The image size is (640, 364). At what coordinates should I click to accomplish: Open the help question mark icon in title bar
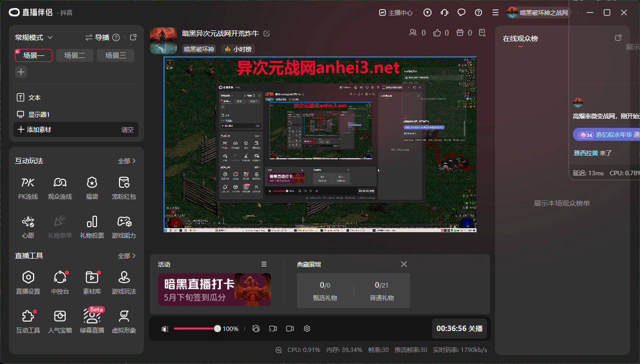click(x=478, y=12)
